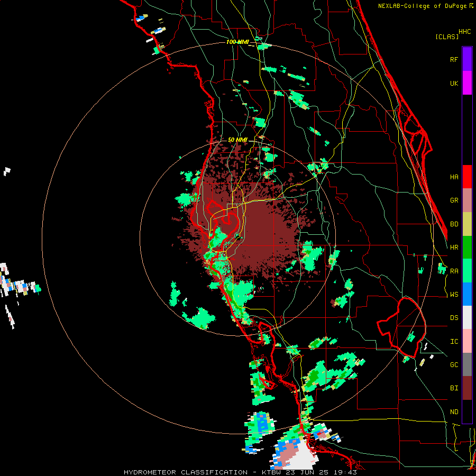Screen dimensions: 476x476
Task: Select the "IC" ice crystals legend label
Action: tap(454, 342)
